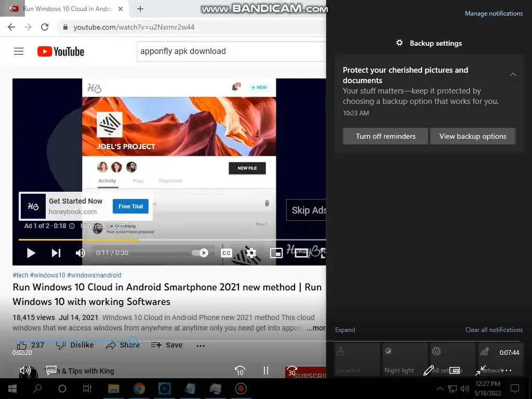Click overlay speaker volume icon

coord(25,371)
